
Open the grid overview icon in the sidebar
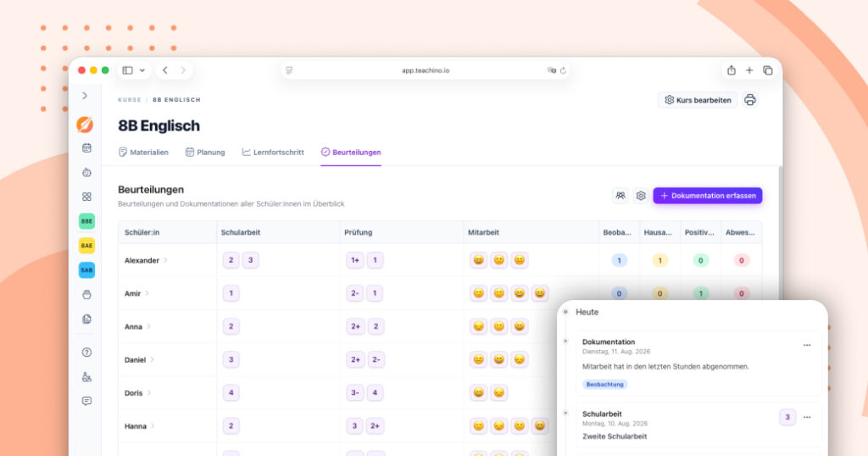point(87,197)
